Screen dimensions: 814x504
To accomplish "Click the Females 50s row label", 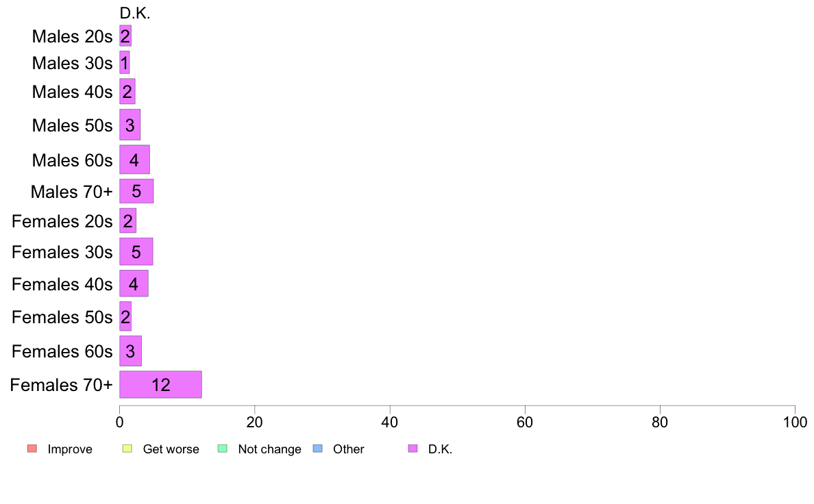I will (x=62, y=317).
